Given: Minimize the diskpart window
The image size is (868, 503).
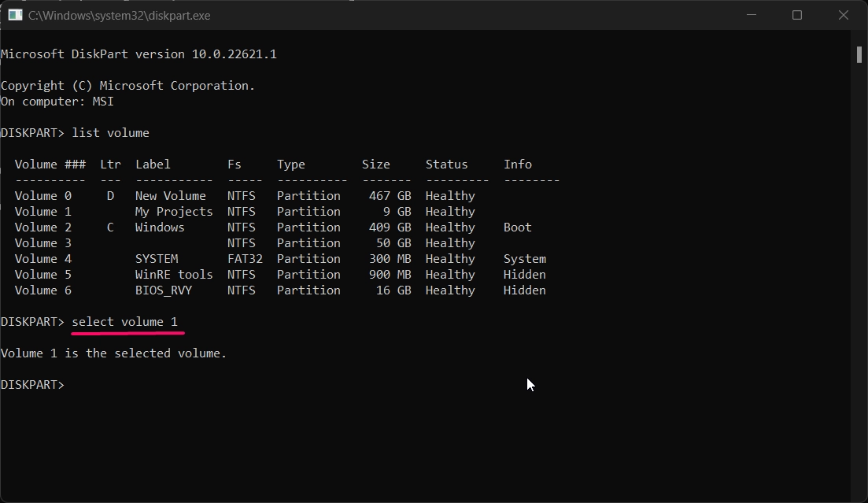Looking at the screenshot, I should coord(752,15).
